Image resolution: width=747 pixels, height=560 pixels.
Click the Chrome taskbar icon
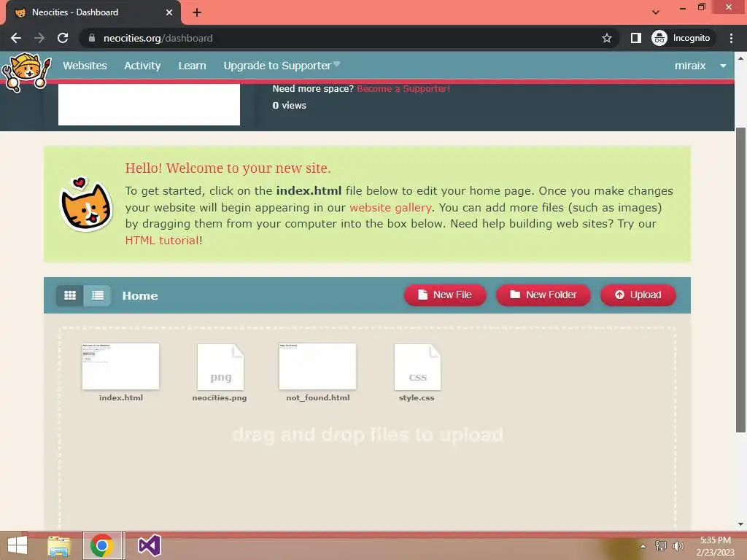pyautogui.click(x=102, y=545)
